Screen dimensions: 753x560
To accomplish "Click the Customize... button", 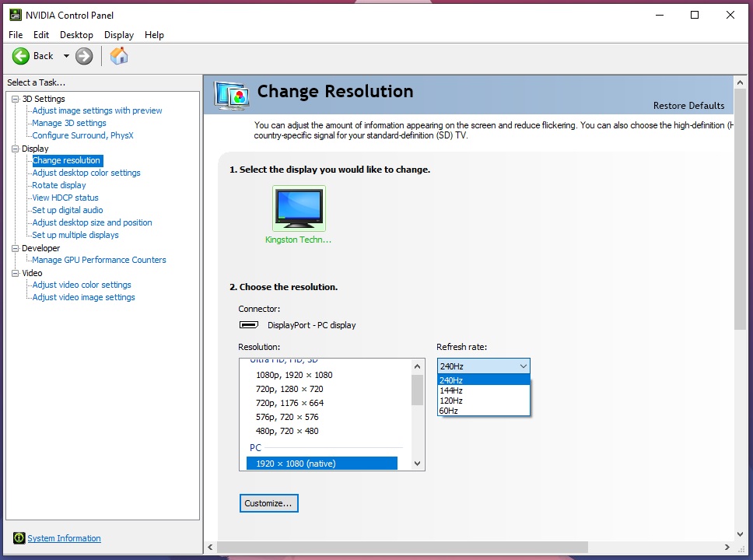I will point(269,503).
